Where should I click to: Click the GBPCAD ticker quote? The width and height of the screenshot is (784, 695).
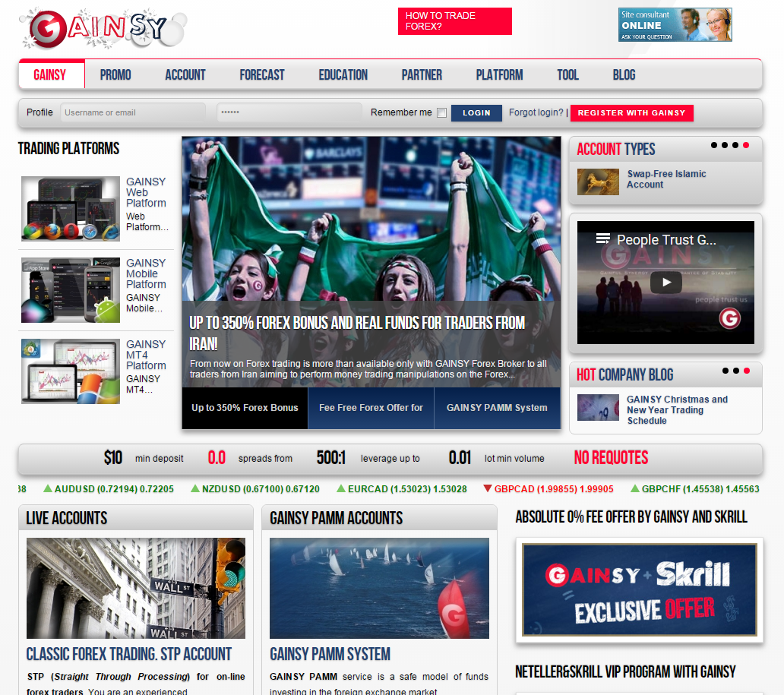pyautogui.click(x=548, y=489)
